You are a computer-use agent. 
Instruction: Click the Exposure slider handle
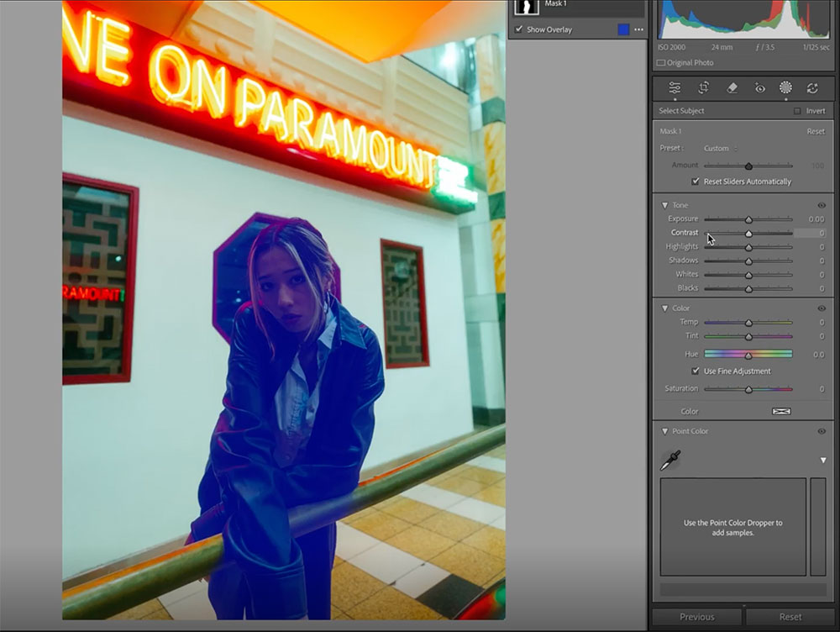click(x=748, y=219)
